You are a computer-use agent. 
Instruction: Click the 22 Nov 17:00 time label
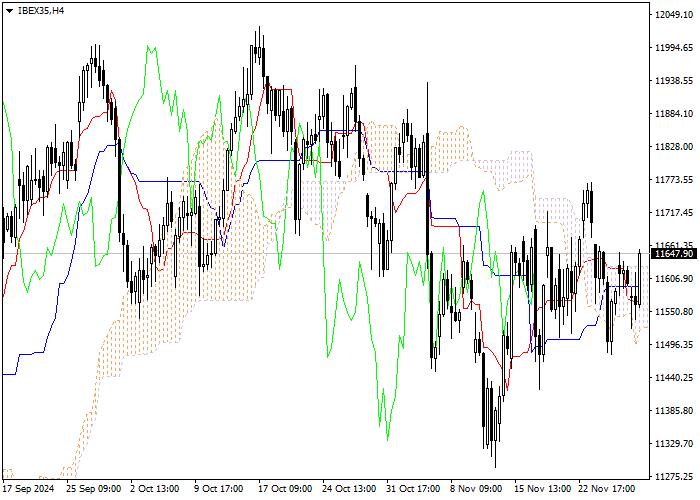tap(607, 489)
